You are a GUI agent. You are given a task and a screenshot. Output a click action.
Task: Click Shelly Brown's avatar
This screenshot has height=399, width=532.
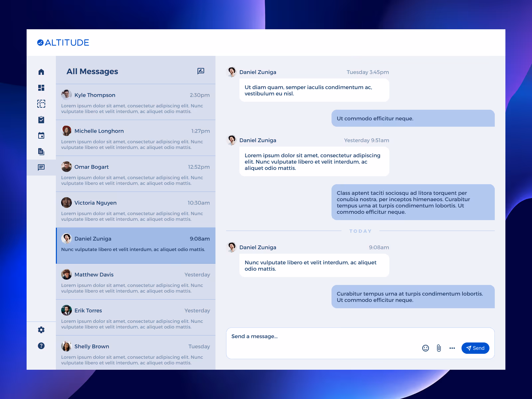[x=66, y=346]
